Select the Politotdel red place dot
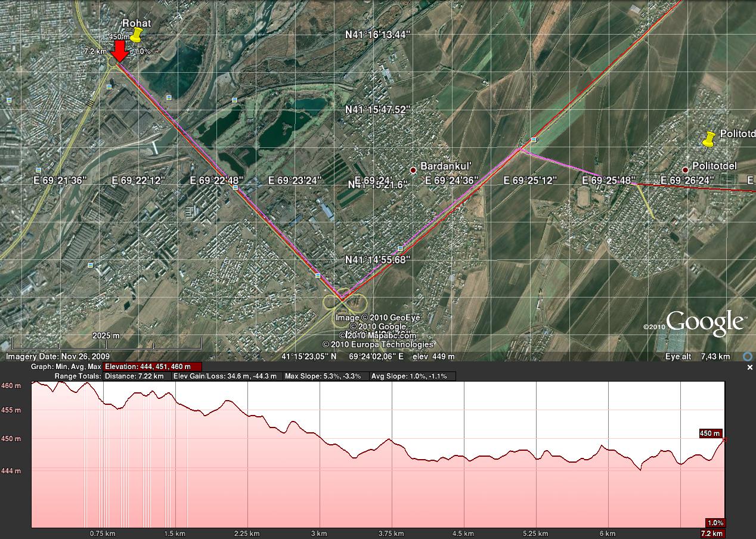 pyautogui.click(x=685, y=170)
